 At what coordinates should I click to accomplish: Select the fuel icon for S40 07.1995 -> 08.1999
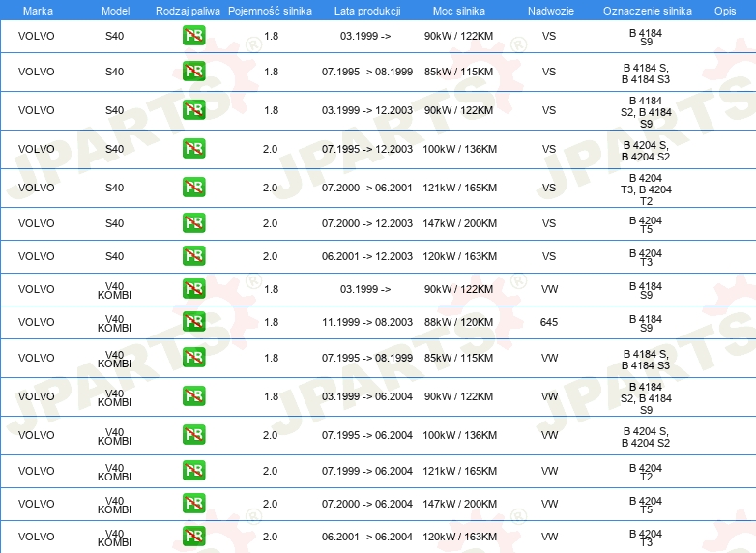(x=193, y=72)
